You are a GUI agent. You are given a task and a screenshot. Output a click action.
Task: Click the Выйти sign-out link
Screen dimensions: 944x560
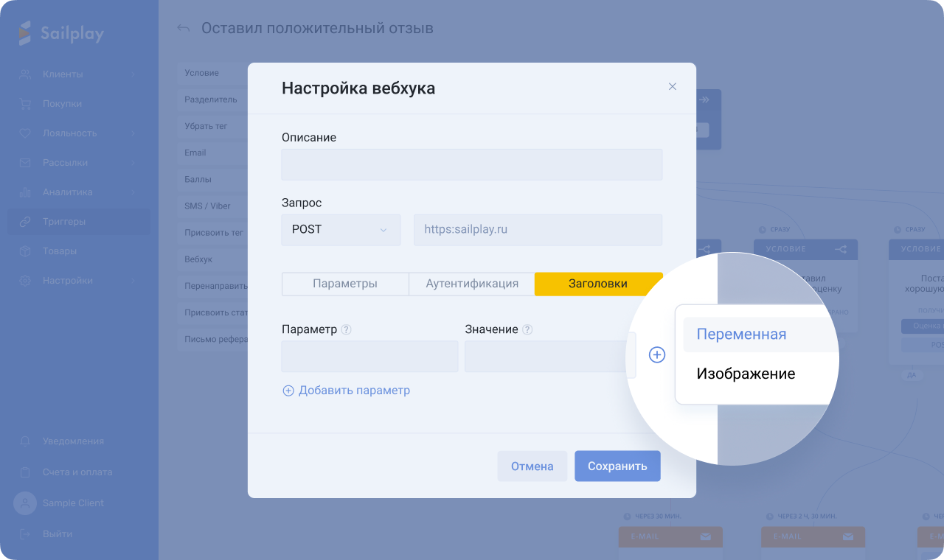(x=58, y=534)
